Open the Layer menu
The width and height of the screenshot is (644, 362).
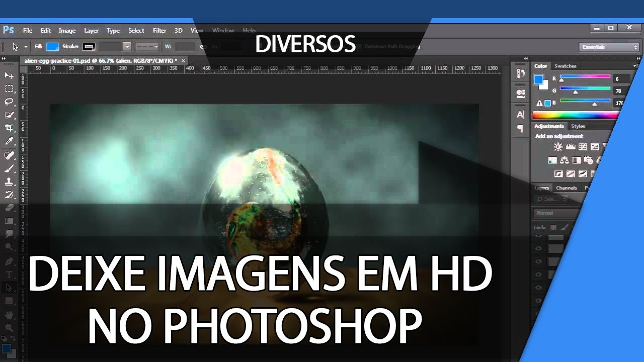pyautogui.click(x=91, y=31)
